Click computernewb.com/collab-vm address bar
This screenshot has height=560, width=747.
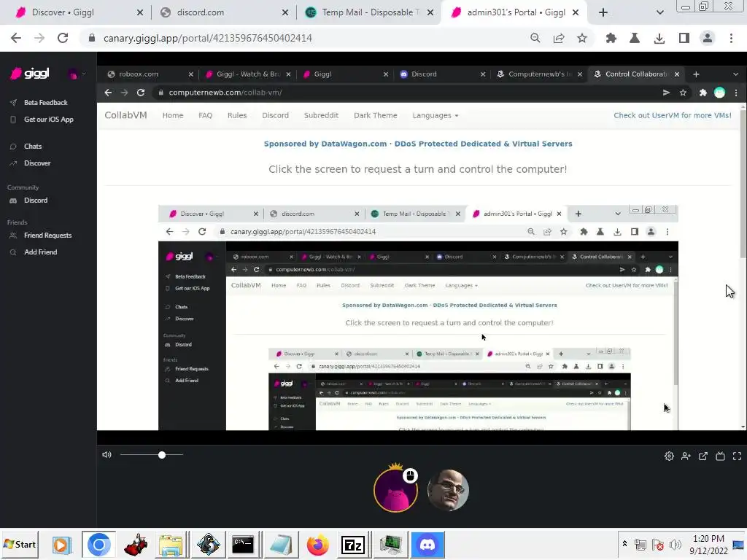[405, 93]
